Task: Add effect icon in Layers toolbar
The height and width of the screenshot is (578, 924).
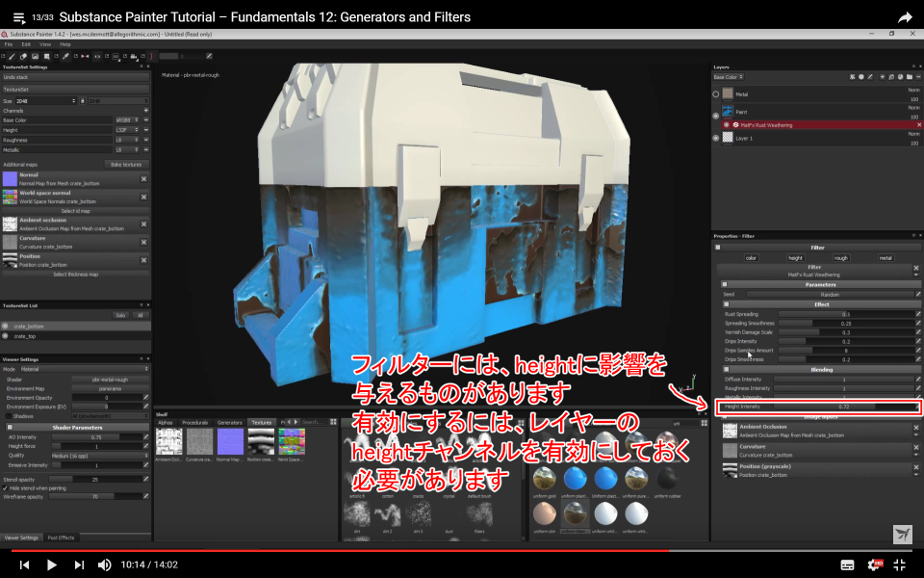Action: 853,77
